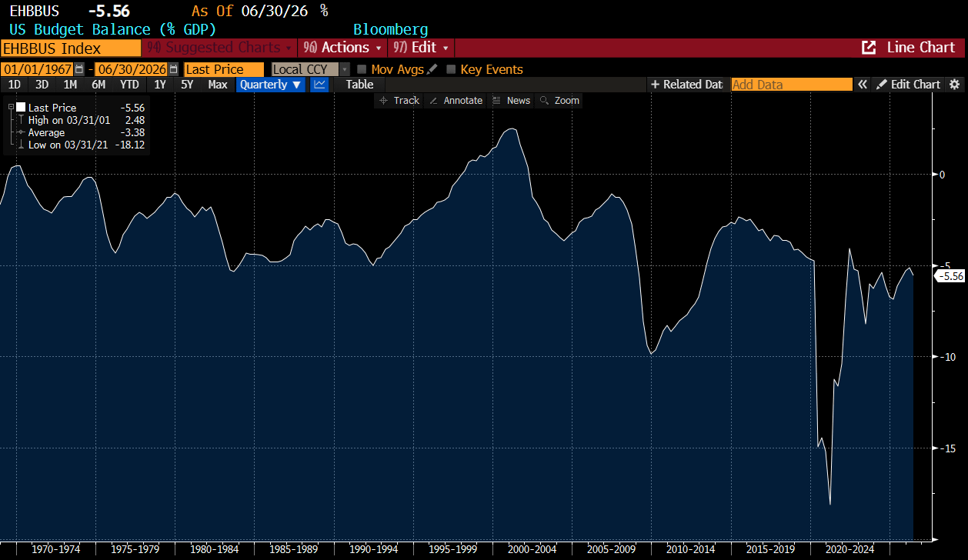Screen dimensions: 968x560
Task: Click the Line Chart title button
Action: point(920,48)
